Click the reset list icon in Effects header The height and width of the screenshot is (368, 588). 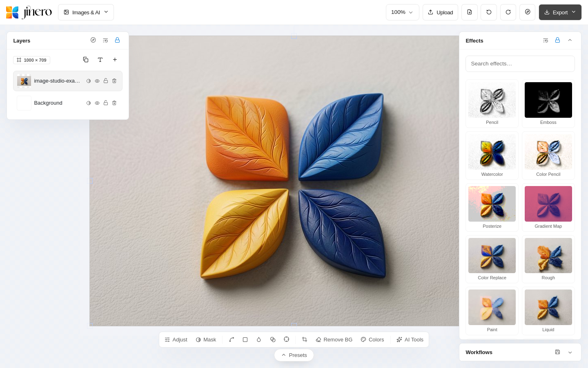coord(546,40)
